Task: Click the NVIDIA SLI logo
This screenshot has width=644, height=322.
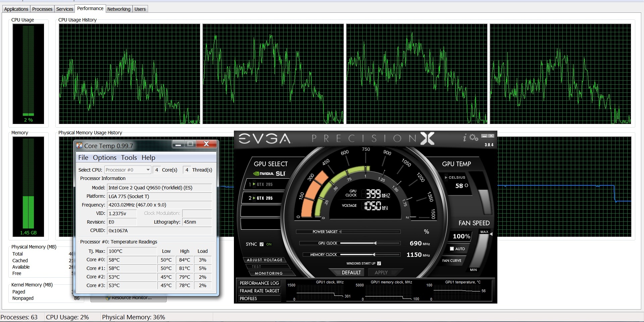Action: [x=269, y=174]
